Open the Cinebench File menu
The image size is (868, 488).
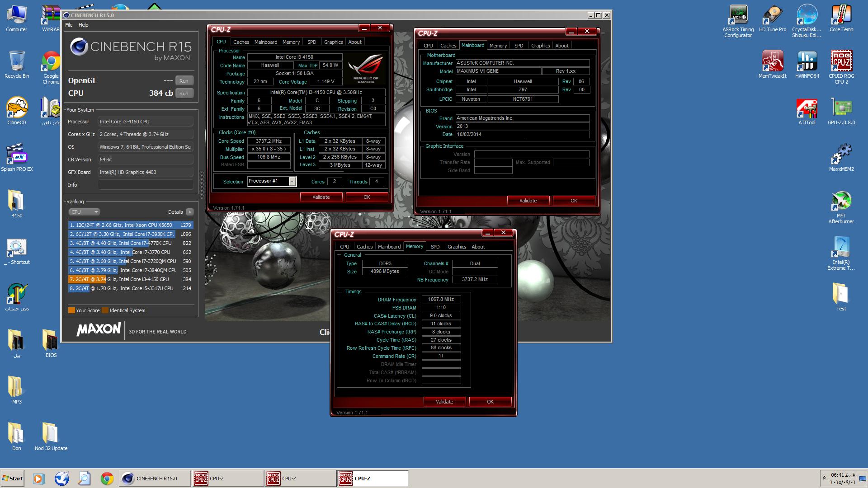[69, 25]
